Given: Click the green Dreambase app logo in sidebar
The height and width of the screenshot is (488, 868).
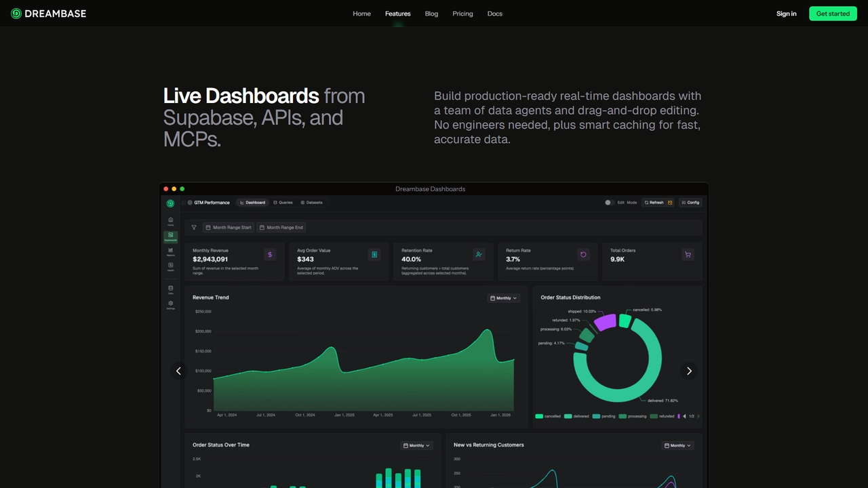Looking at the screenshot, I should tap(170, 203).
